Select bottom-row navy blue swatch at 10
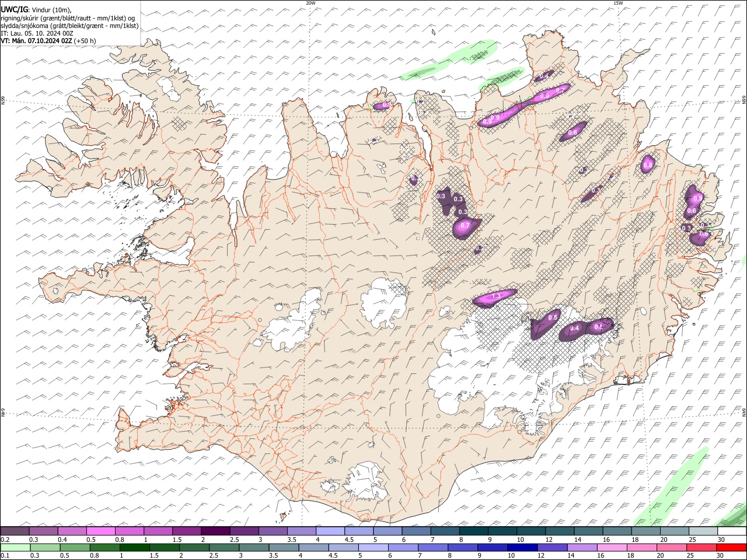The width and height of the screenshot is (747, 560). [x=522, y=547]
